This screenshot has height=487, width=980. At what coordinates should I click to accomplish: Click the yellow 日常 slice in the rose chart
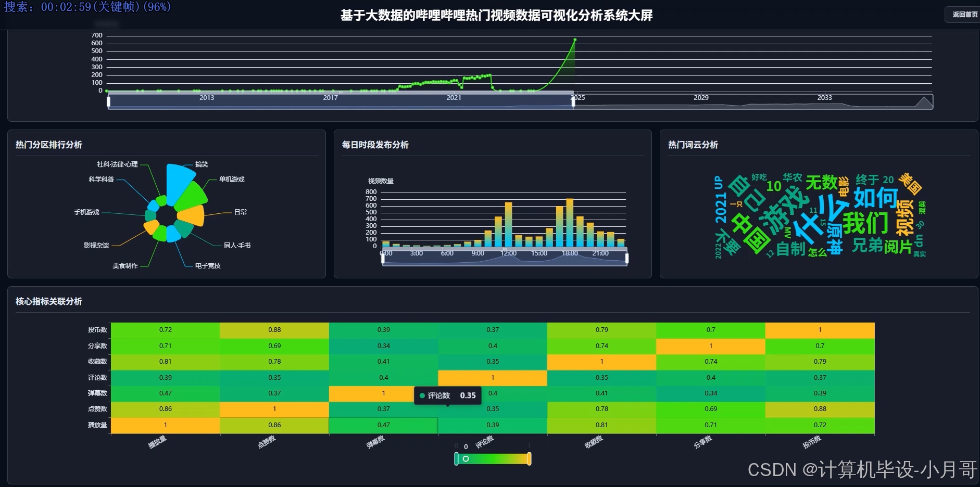pyautogui.click(x=191, y=215)
